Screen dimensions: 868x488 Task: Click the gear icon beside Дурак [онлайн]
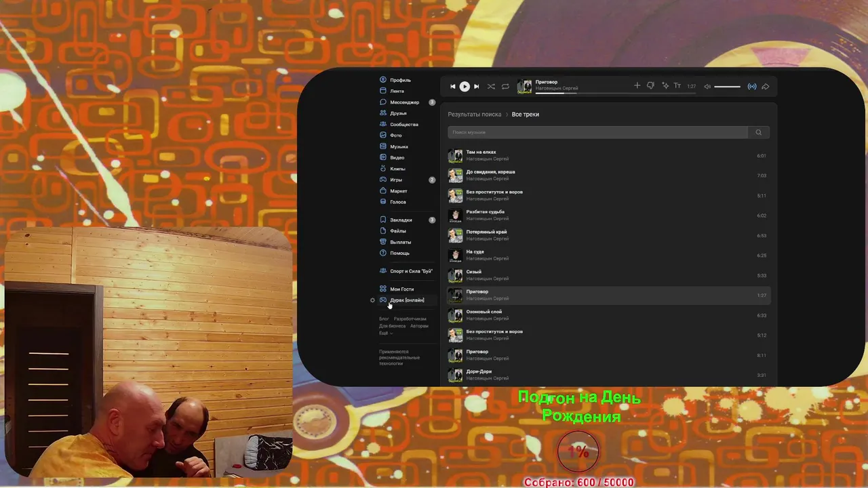[x=372, y=300]
